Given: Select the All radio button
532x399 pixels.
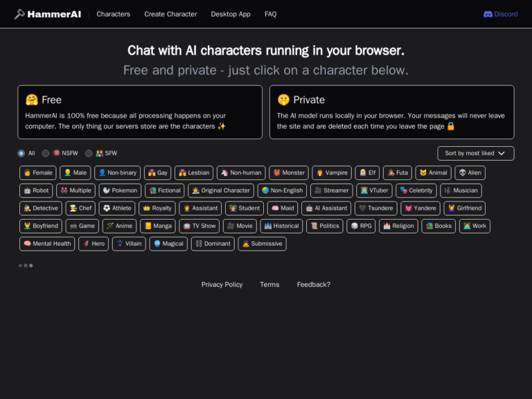Looking at the screenshot, I should [21, 153].
